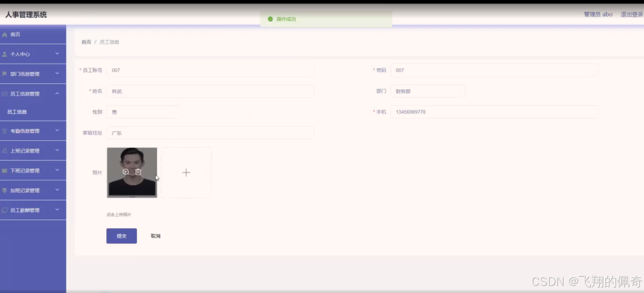The image size is (644, 293).
Task: Expand 部门信息管理 menu chevron
Action: pyautogui.click(x=57, y=74)
